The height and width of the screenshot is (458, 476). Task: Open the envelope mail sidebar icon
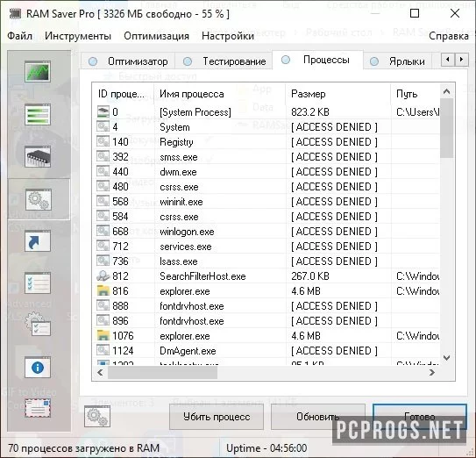coord(38,408)
